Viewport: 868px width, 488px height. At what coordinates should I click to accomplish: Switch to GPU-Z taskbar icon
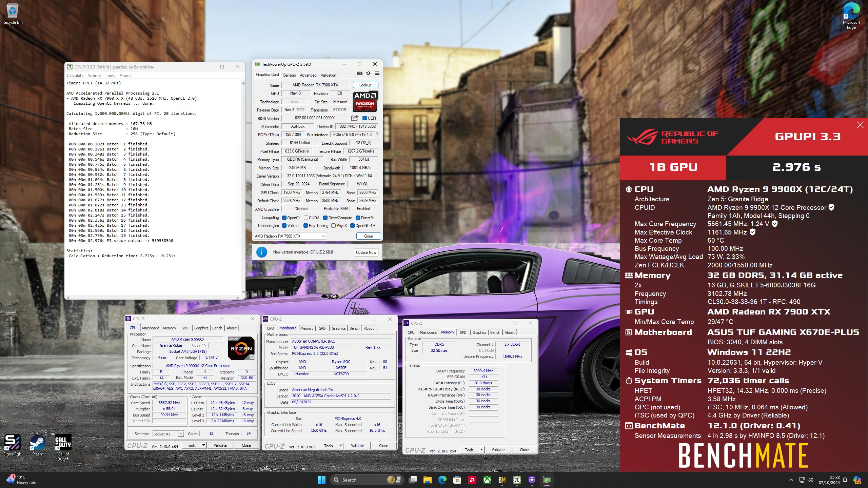coord(547,480)
